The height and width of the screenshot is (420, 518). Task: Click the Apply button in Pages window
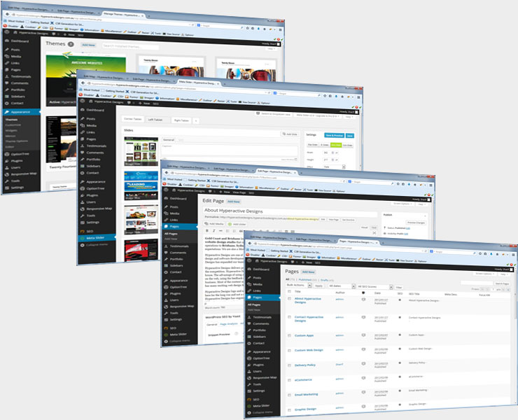pos(318,286)
